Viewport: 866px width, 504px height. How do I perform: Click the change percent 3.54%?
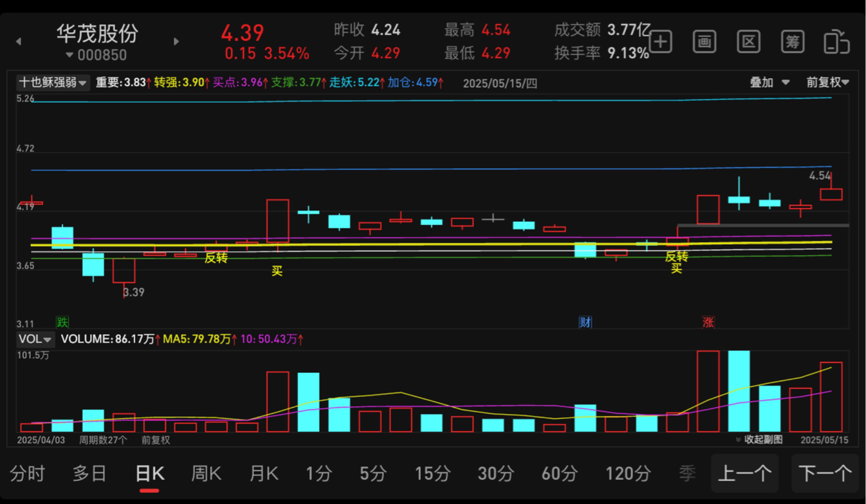(286, 54)
